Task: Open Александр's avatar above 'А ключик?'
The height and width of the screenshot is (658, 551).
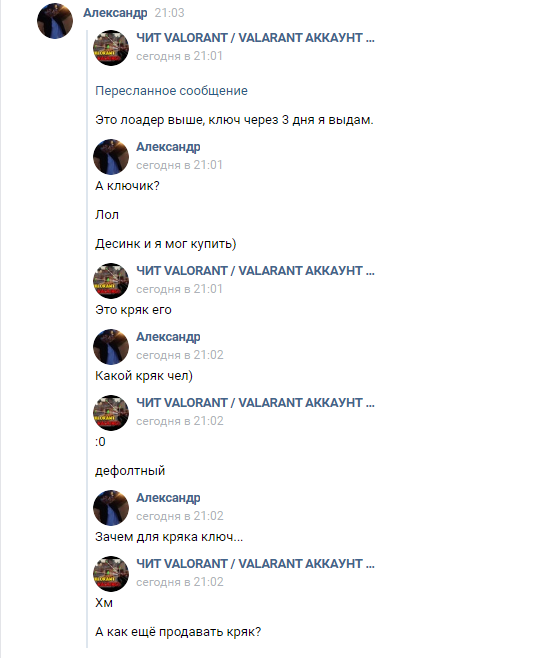Action: tap(111, 157)
